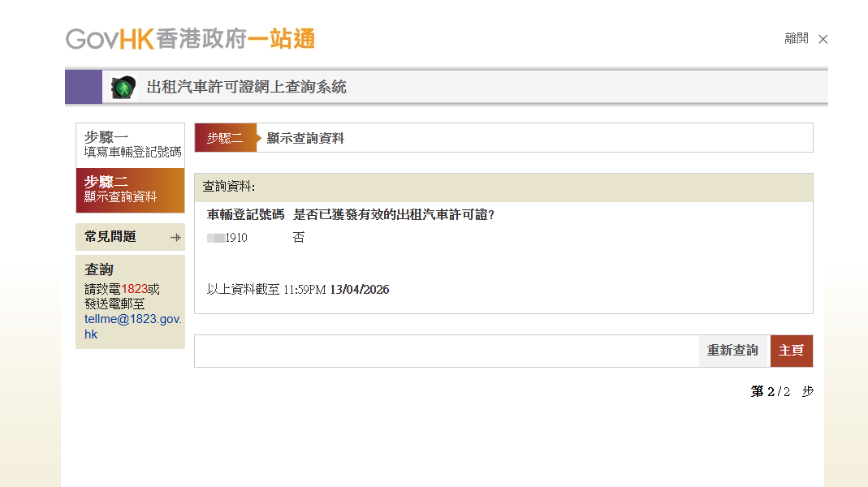Click the 查詢 heading in sidebar

click(99, 269)
